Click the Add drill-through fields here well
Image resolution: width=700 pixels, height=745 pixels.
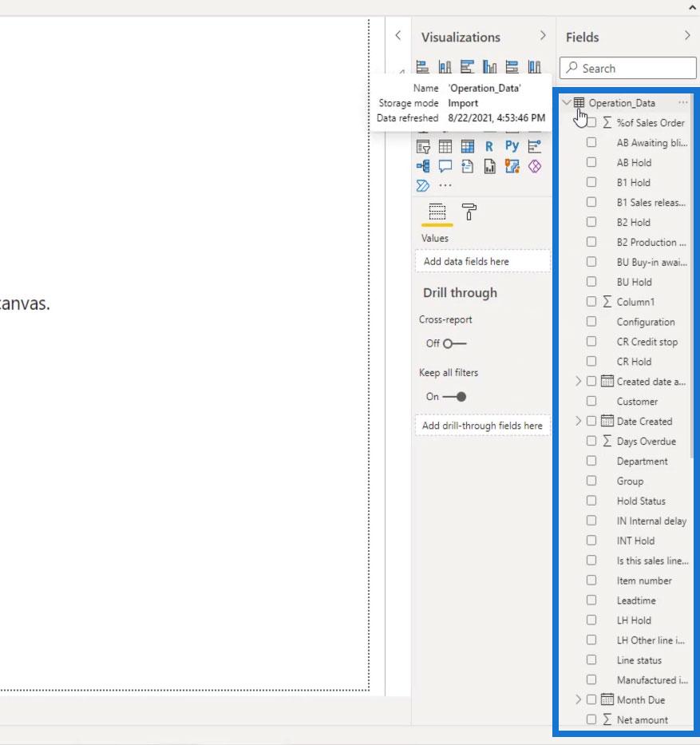(483, 426)
